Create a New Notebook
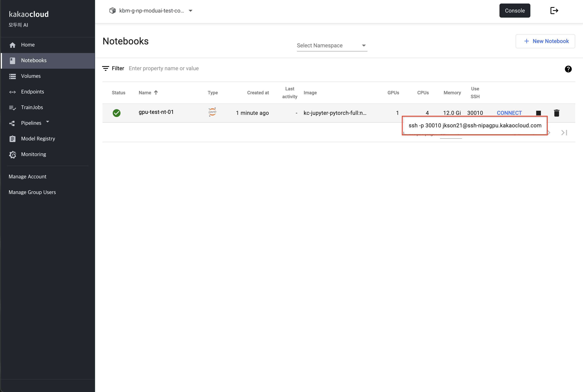The width and height of the screenshot is (583, 392). pyautogui.click(x=545, y=41)
